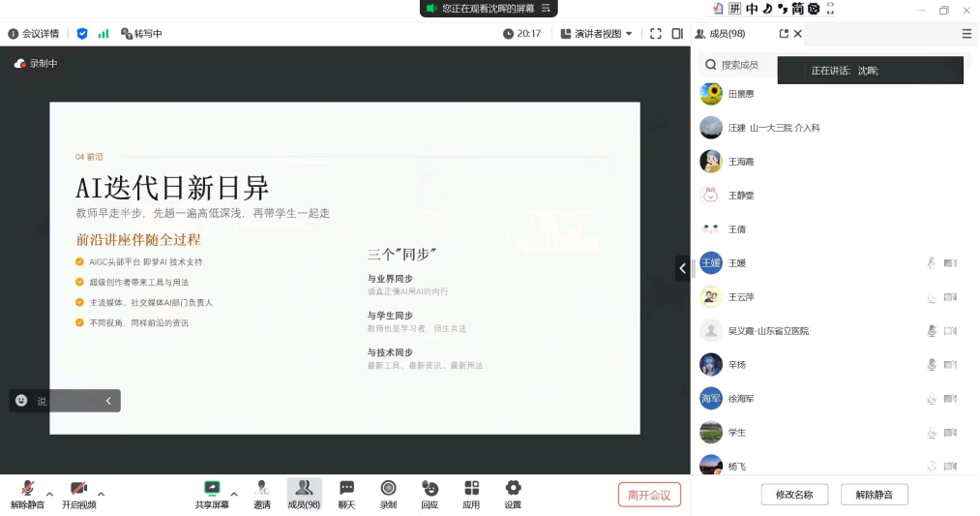Click 辛扬's camera status icon
This screenshot has width=980, height=516.
click(951, 365)
